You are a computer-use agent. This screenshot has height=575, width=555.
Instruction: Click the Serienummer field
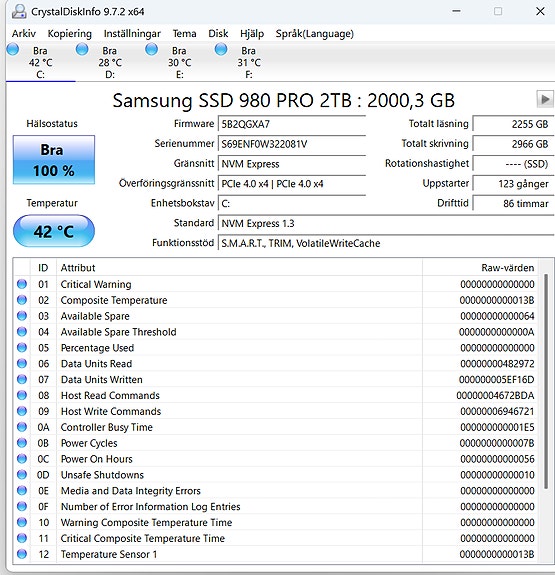292,144
